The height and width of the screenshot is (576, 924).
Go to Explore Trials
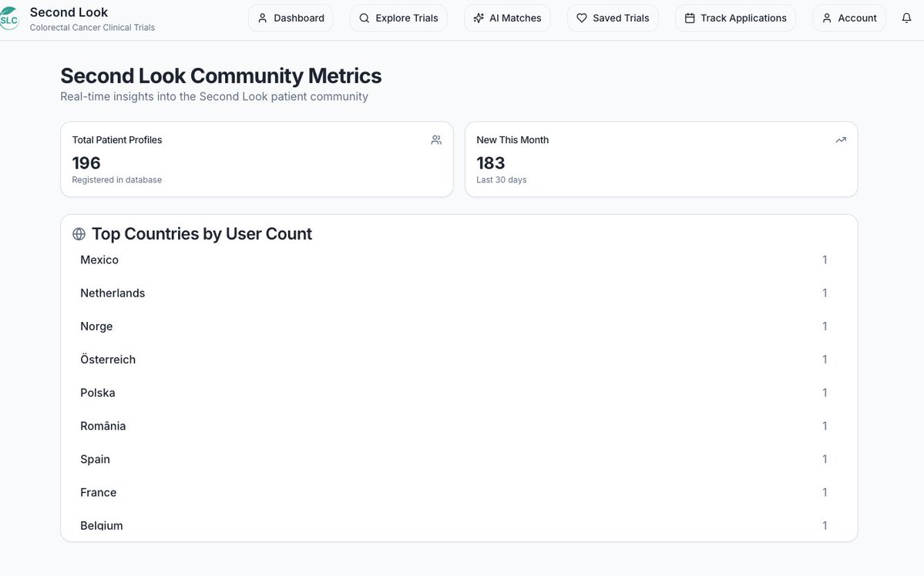pyautogui.click(x=398, y=18)
